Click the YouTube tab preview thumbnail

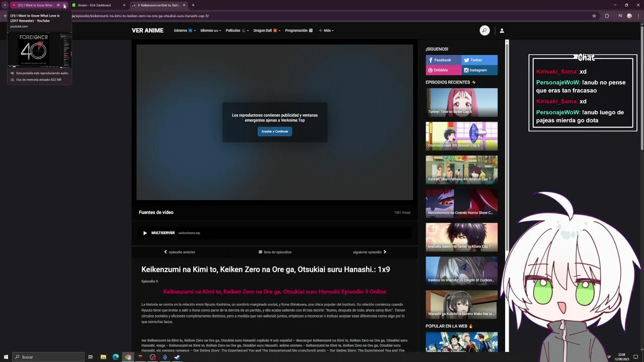[x=39, y=50]
